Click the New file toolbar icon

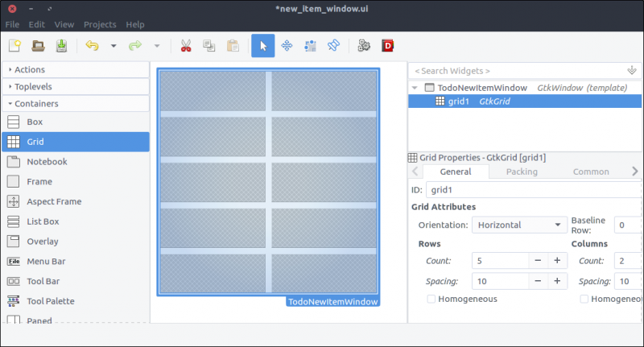point(14,46)
